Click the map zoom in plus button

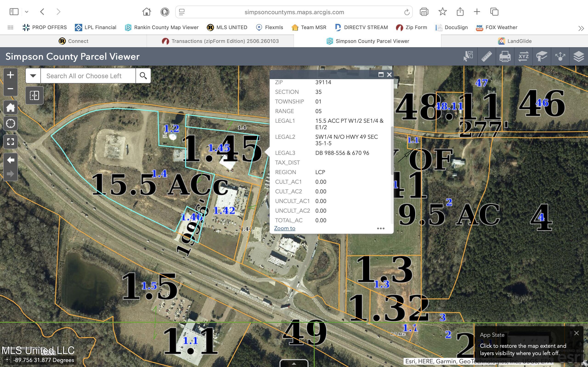10,75
